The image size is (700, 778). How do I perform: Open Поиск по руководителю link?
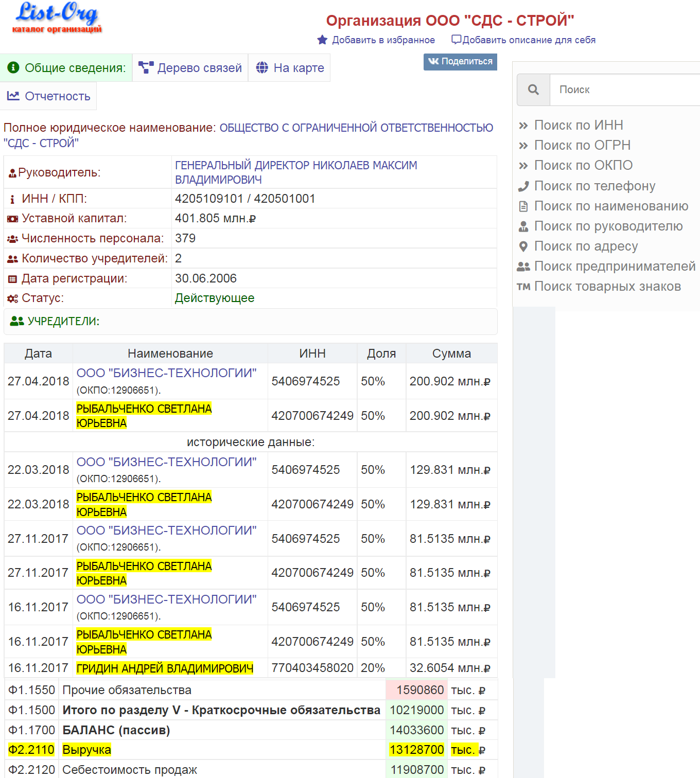[608, 226]
